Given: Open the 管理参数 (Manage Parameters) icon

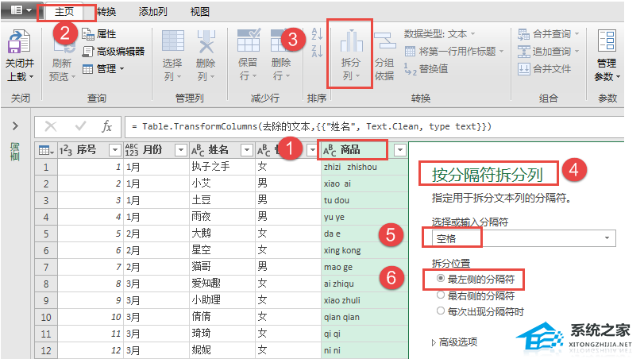Looking at the screenshot, I should tap(606, 48).
